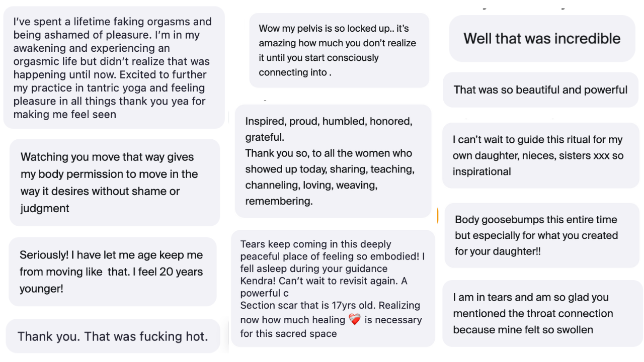Viewport: 644px width, 362px height.
Task: Click the 'Inspired, proud, humbled, honored' message
Action: pyautogui.click(x=333, y=161)
